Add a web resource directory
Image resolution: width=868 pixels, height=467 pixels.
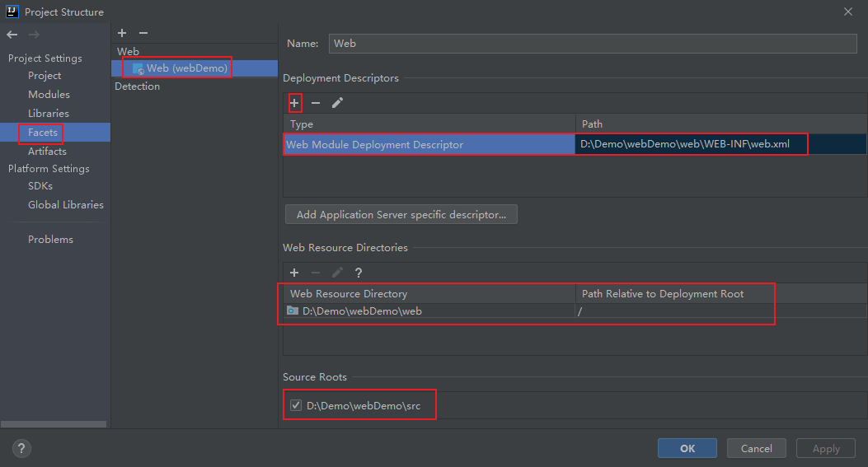(x=294, y=273)
